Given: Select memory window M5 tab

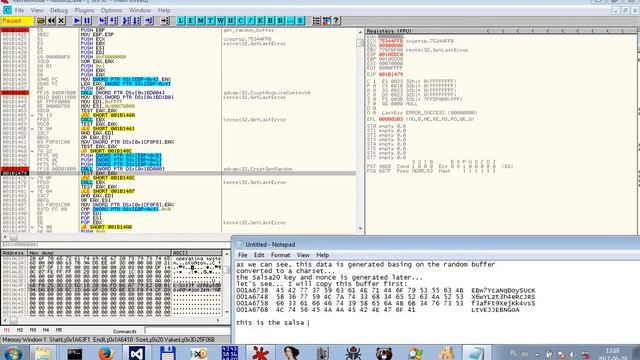Looking at the screenshot, I should pyautogui.click(x=59, y=330).
